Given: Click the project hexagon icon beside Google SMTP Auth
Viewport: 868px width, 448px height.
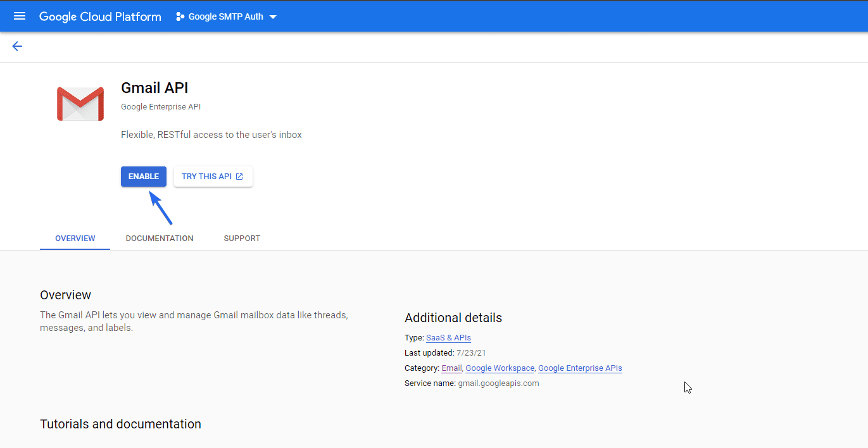Looking at the screenshot, I should coord(180,17).
